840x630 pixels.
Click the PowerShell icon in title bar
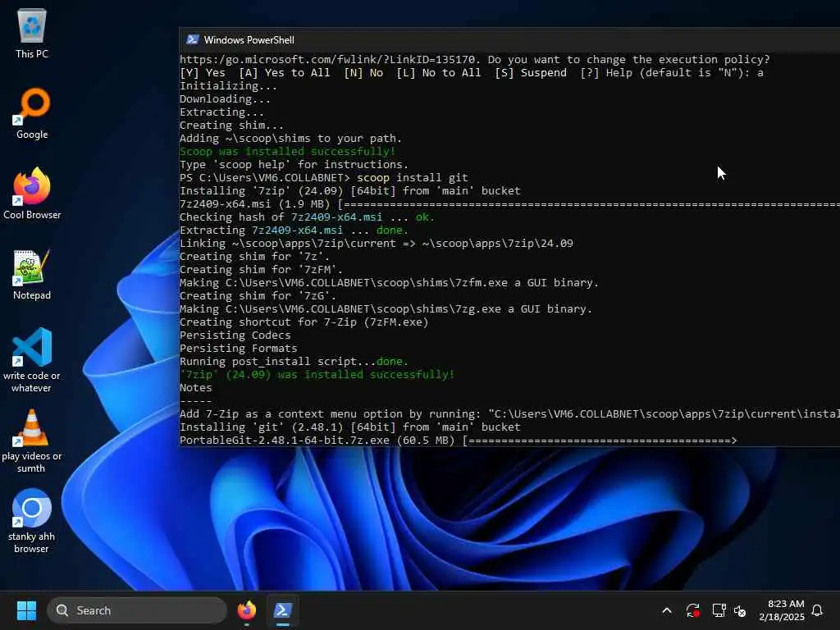192,39
